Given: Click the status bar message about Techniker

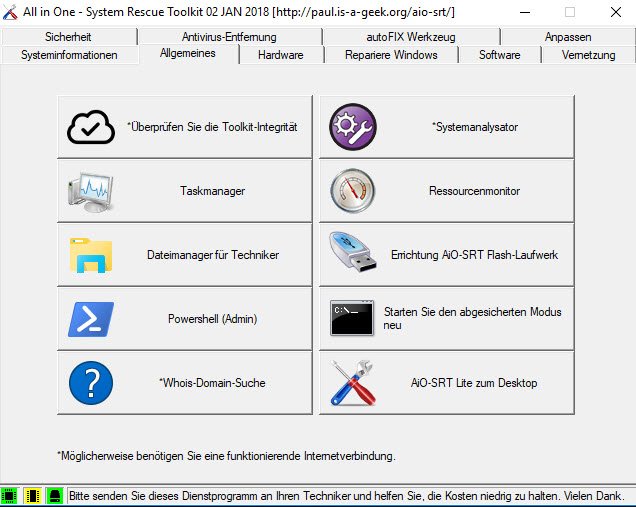Looking at the screenshot, I should (x=346, y=496).
